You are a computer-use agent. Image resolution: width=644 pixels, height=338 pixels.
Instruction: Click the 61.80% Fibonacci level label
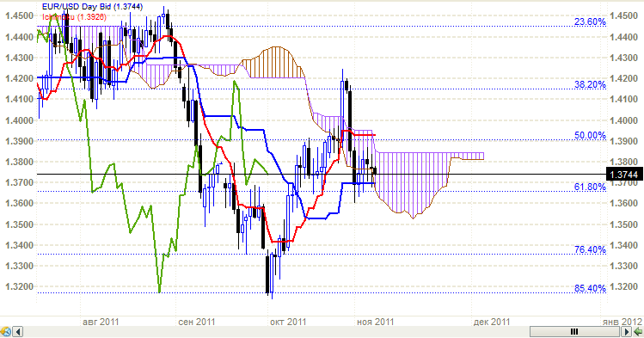pyautogui.click(x=590, y=187)
